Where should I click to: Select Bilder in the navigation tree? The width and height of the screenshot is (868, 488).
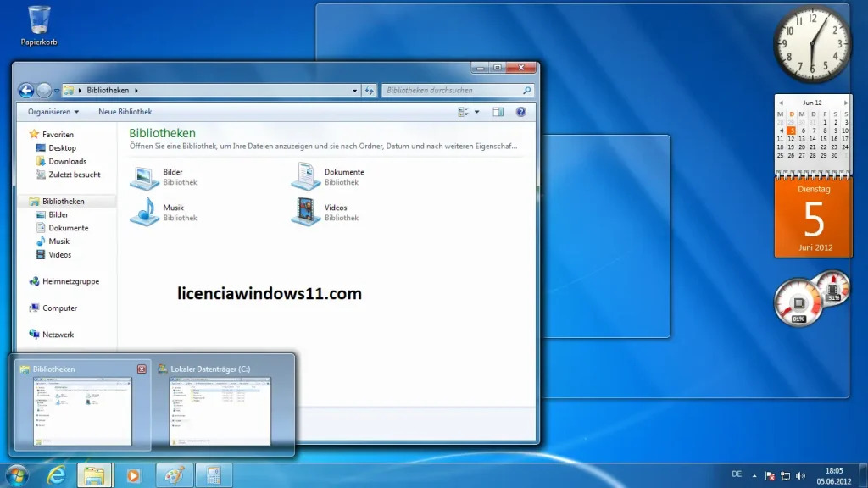pos(58,214)
